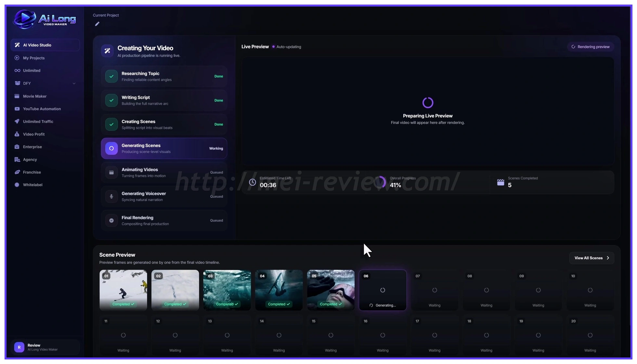Click the magic wand icon beside Creating Your Video
The width and height of the screenshot is (637, 364).
(107, 51)
